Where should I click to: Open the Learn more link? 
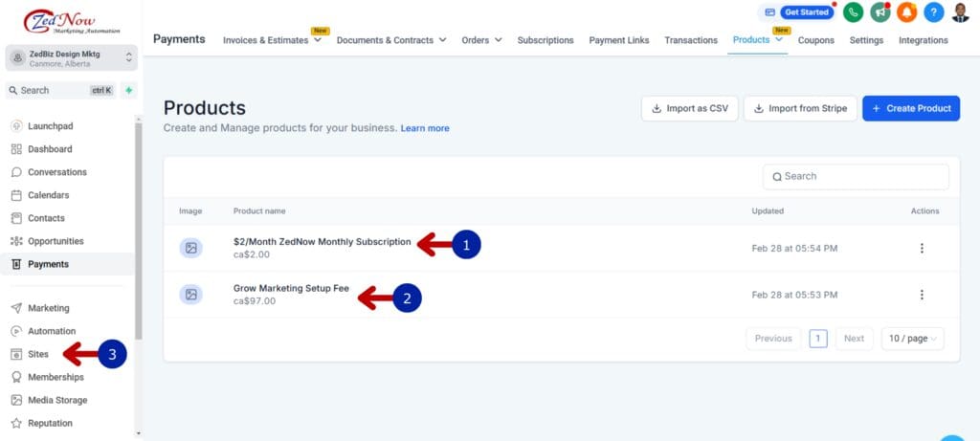(425, 128)
